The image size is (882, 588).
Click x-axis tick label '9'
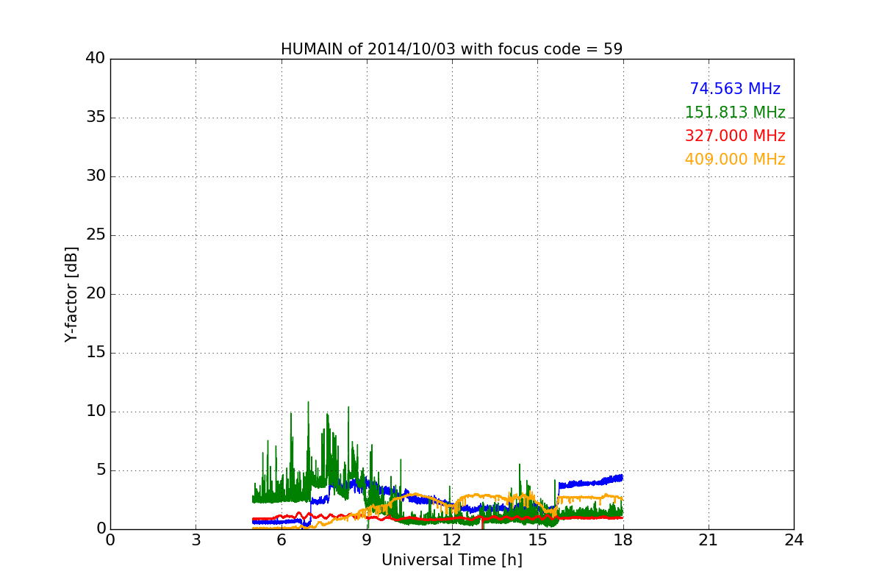pyautogui.click(x=367, y=540)
